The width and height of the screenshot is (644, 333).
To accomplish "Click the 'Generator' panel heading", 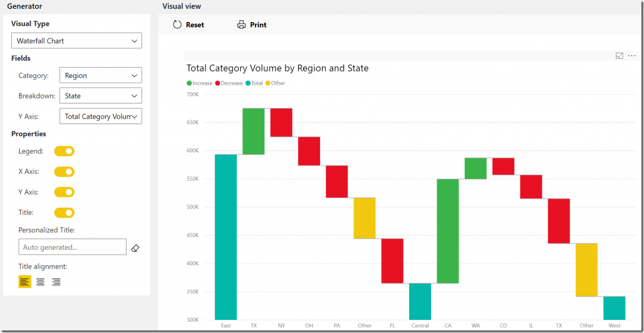I will pyautogui.click(x=24, y=6).
